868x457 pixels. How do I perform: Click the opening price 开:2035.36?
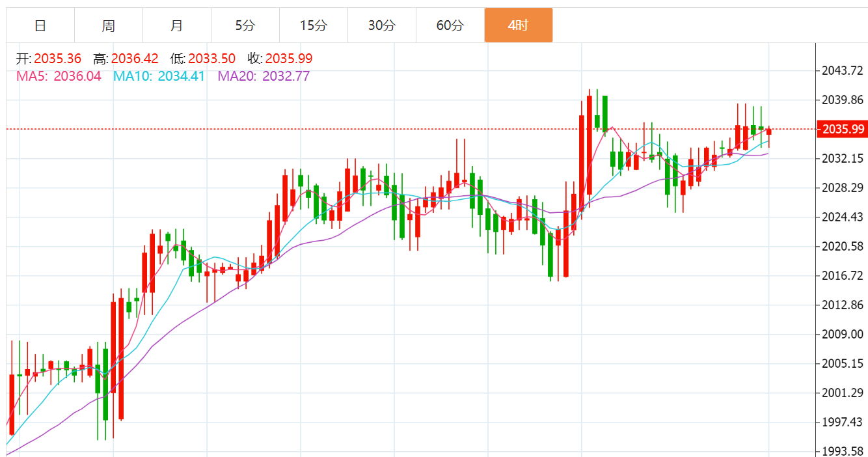tap(49, 59)
